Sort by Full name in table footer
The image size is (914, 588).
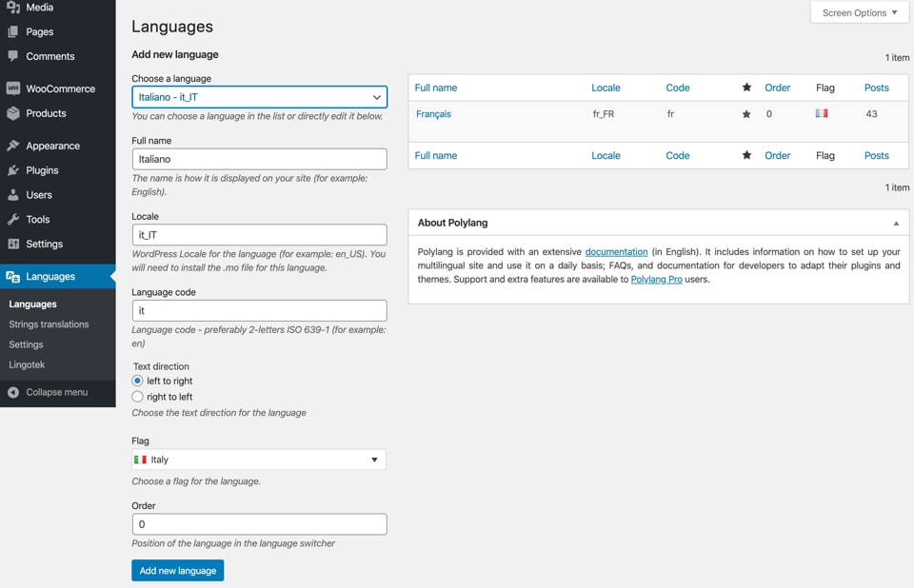point(436,156)
